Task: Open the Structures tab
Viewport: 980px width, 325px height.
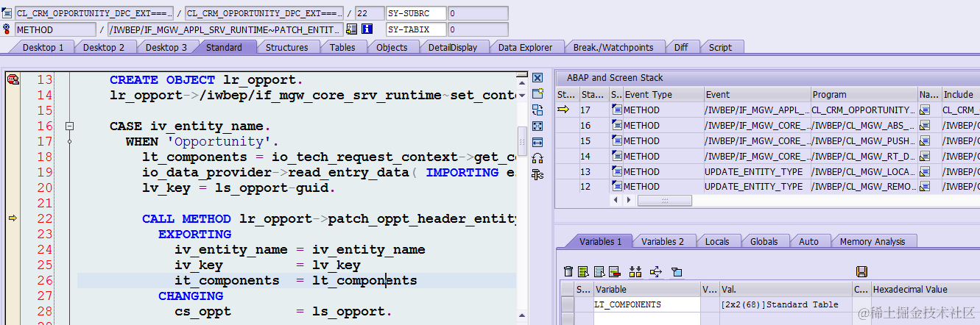Action: 286,47
